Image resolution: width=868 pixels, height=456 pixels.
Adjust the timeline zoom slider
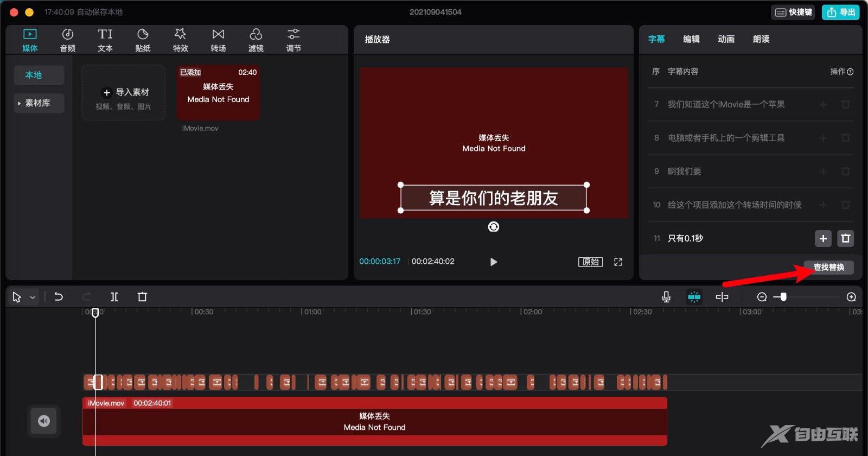tap(783, 297)
